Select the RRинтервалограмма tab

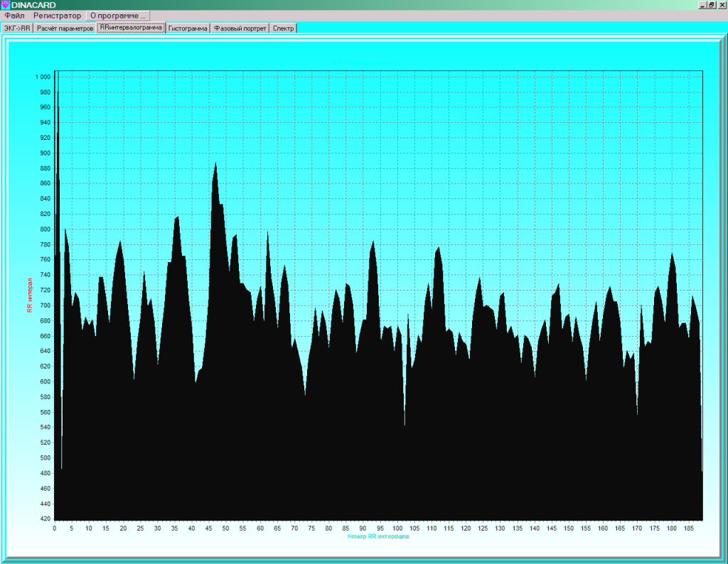131,28
